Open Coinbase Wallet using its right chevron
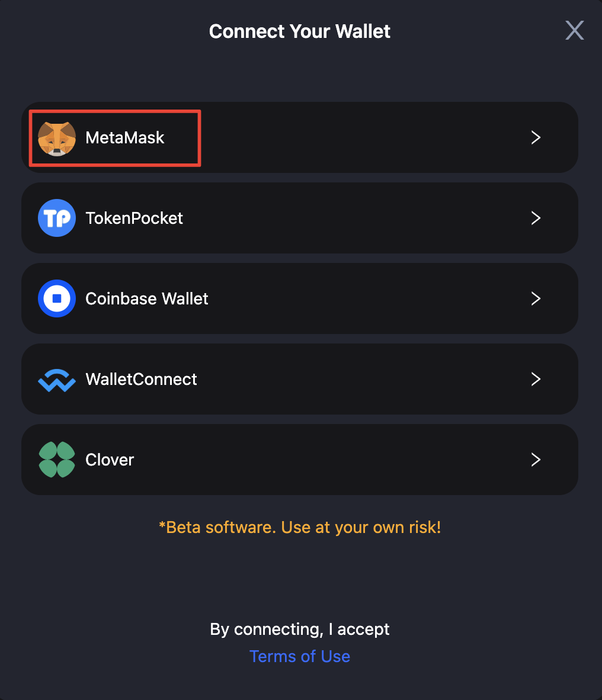The width and height of the screenshot is (602, 700). (x=536, y=298)
